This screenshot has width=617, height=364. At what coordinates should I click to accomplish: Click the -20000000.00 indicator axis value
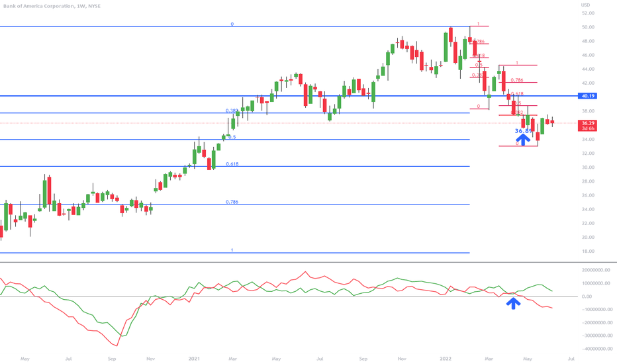[x=597, y=323]
